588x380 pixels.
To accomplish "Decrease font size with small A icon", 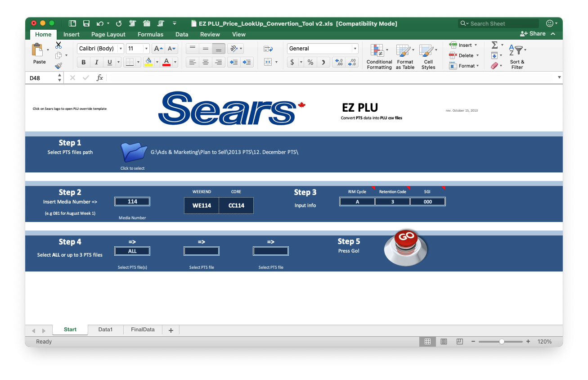I will (171, 49).
